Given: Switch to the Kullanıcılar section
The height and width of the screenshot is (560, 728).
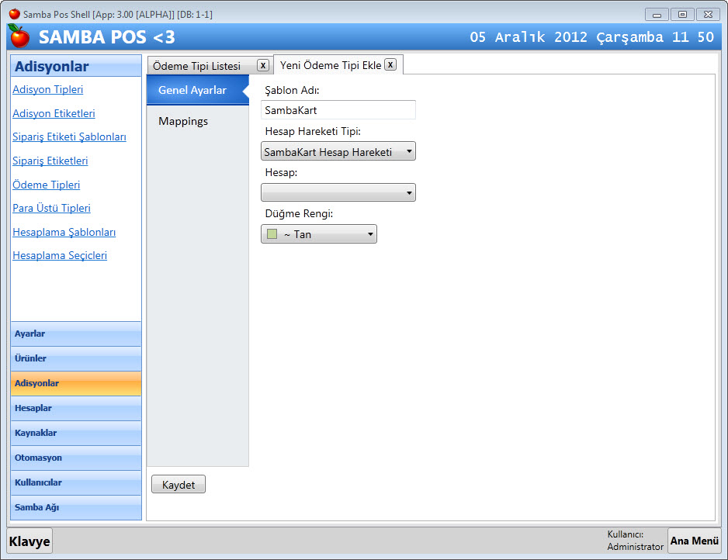Looking at the screenshot, I should pyautogui.click(x=76, y=482).
